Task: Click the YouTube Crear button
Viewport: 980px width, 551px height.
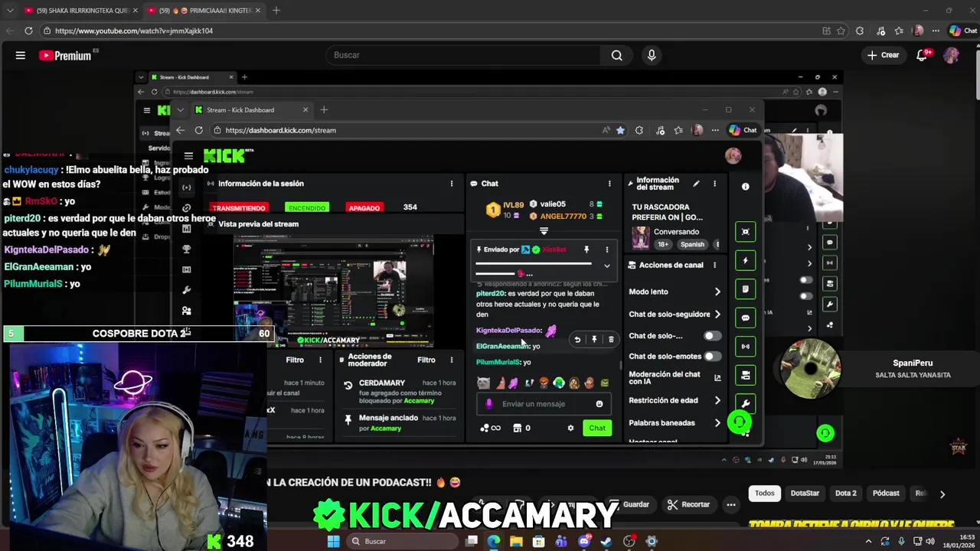Action: (884, 55)
